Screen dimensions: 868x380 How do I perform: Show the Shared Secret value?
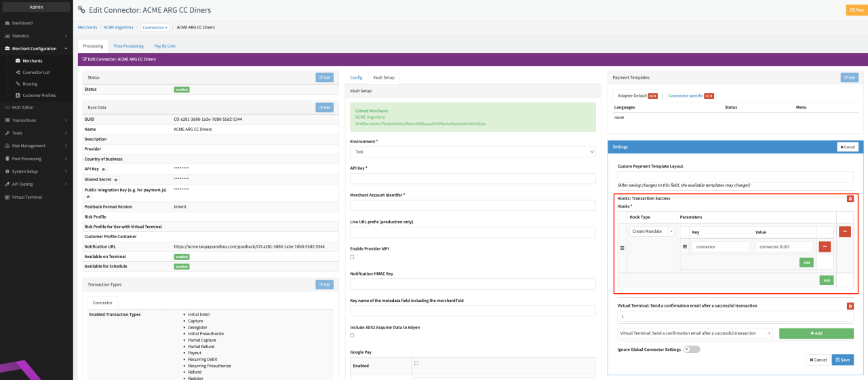pos(117,180)
